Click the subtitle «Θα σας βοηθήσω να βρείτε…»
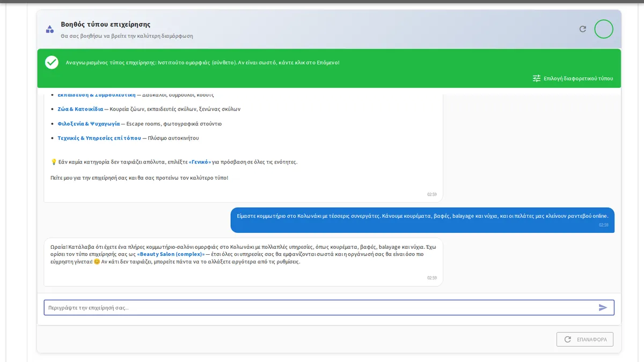 coord(127,36)
